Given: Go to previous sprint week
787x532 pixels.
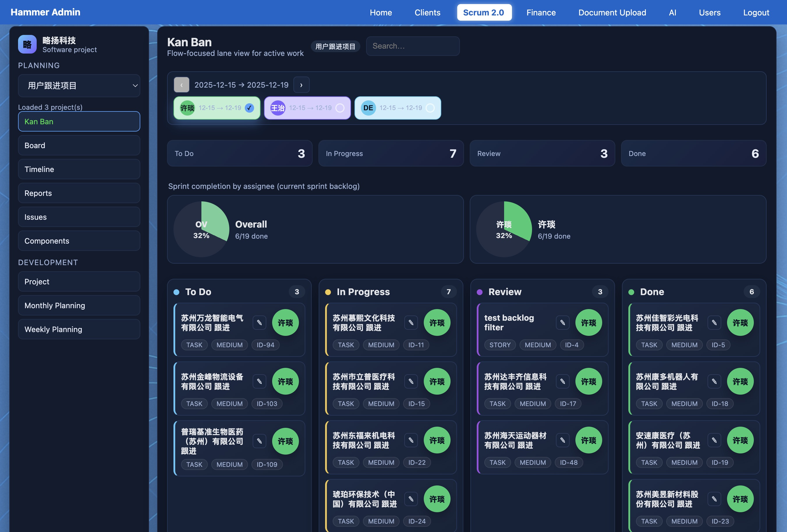Looking at the screenshot, I should (x=182, y=85).
